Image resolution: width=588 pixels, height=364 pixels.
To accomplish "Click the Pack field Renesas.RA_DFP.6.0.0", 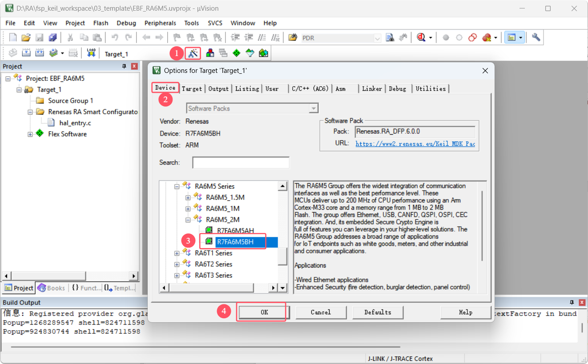I will click(x=415, y=132).
